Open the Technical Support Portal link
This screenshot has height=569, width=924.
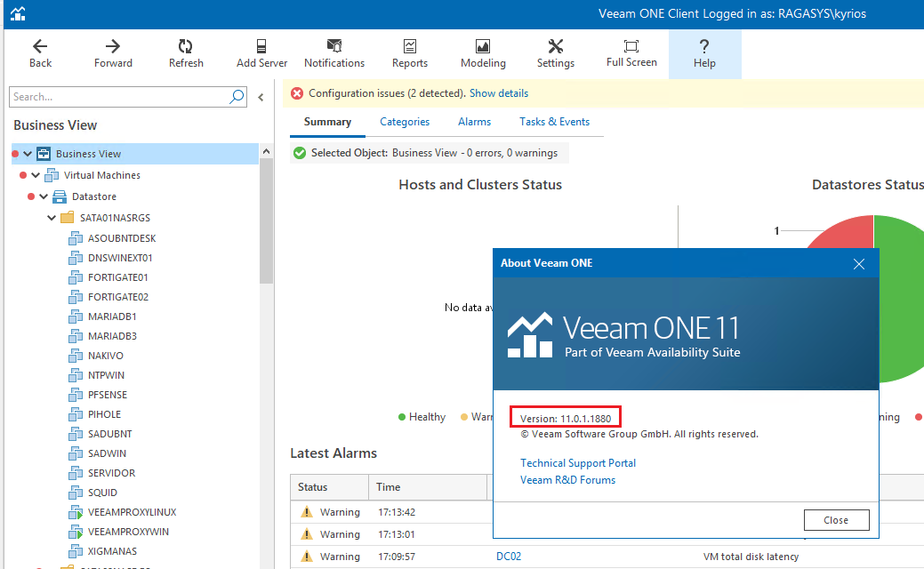(577, 462)
